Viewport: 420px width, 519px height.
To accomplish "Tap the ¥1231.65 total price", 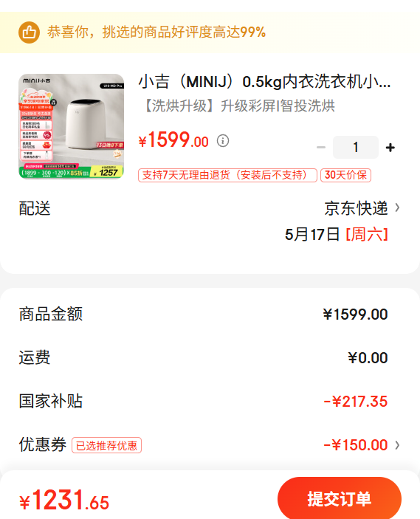I will click(x=64, y=500).
